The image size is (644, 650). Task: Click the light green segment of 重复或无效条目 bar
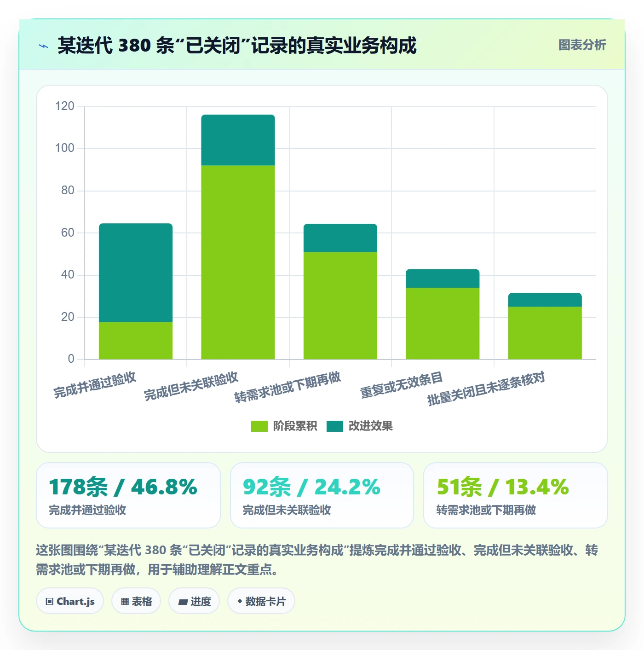click(443, 324)
